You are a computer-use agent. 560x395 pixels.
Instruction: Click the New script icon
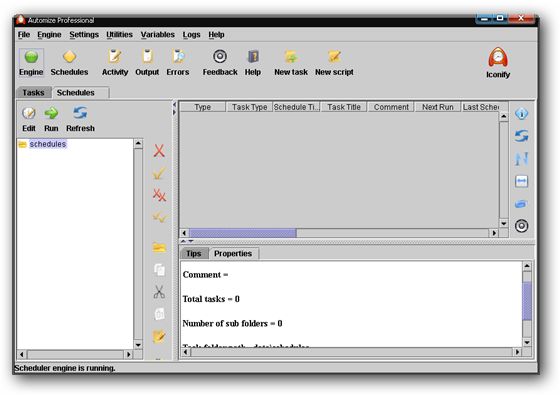pos(334,56)
